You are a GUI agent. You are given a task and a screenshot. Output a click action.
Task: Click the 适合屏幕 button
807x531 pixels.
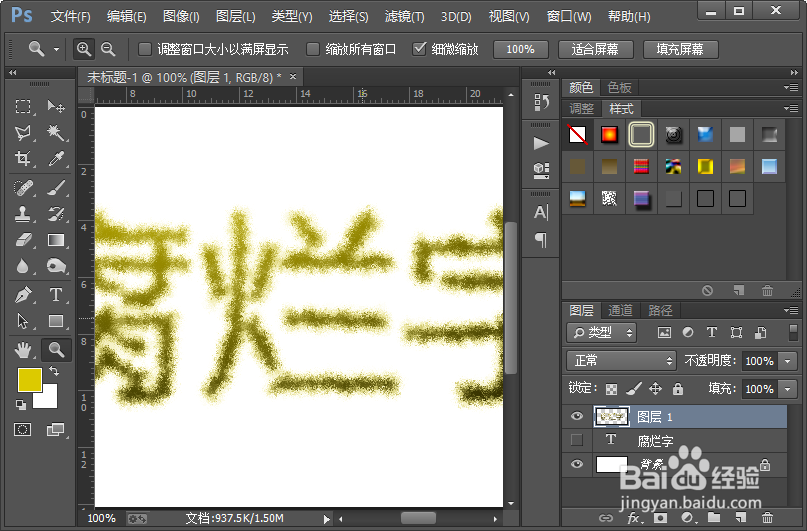point(595,49)
